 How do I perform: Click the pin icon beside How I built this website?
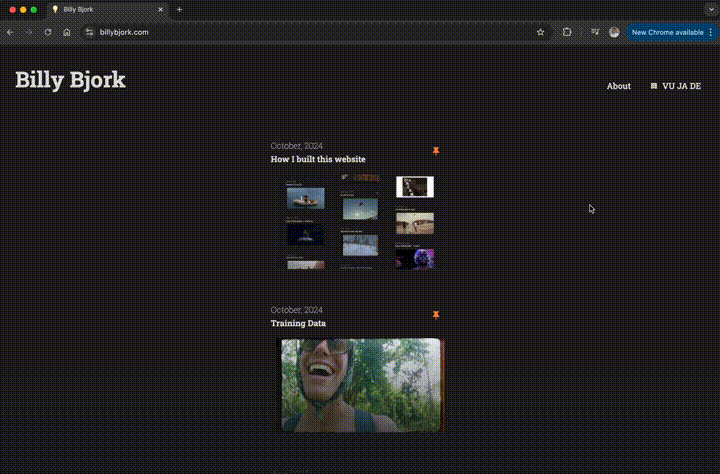(436, 151)
